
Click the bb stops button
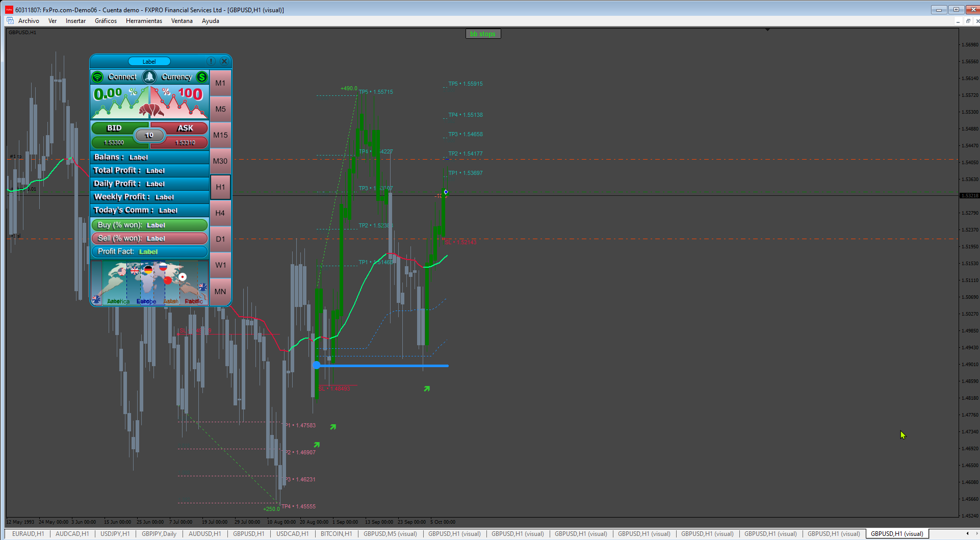[483, 34]
